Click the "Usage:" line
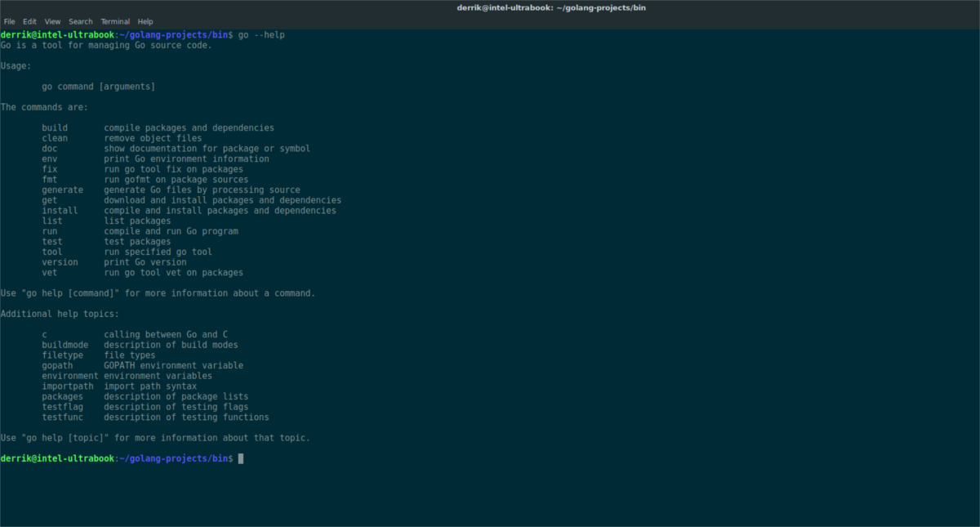 (x=16, y=66)
